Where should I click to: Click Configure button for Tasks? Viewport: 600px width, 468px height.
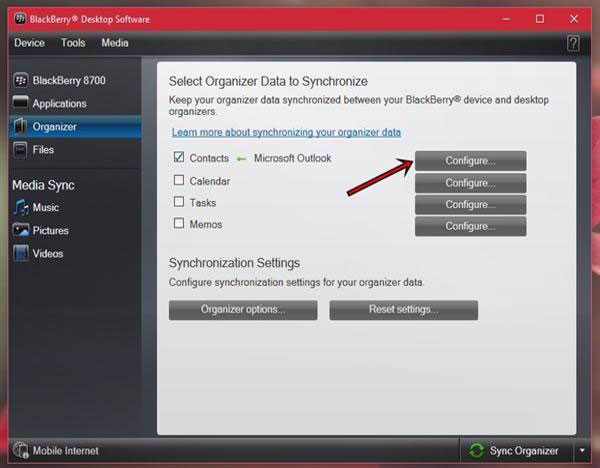coord(470,205)
